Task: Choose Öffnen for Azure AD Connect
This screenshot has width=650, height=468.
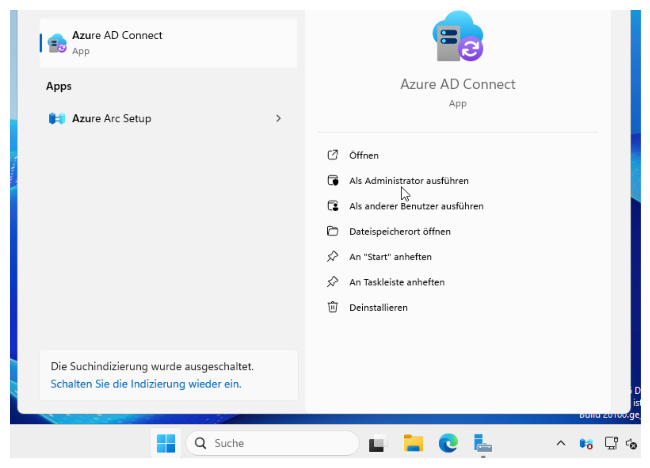Action: [x=364, y=156]
